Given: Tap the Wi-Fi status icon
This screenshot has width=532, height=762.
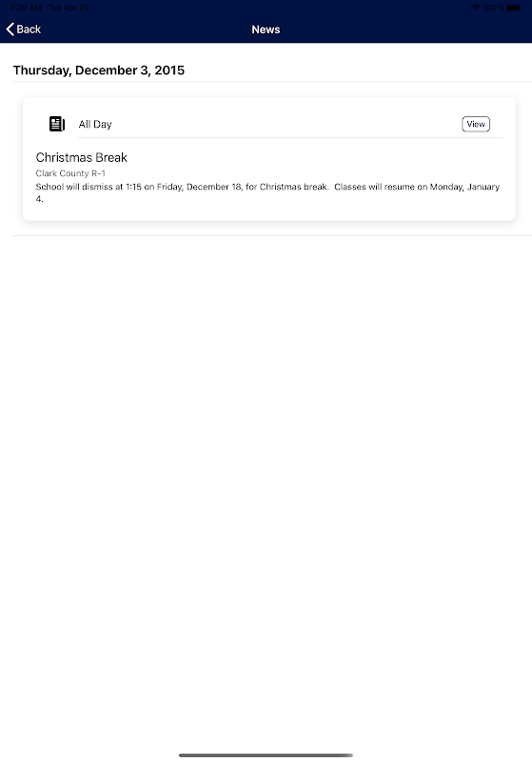Looking at the screenshot, I should coord(476,8).
